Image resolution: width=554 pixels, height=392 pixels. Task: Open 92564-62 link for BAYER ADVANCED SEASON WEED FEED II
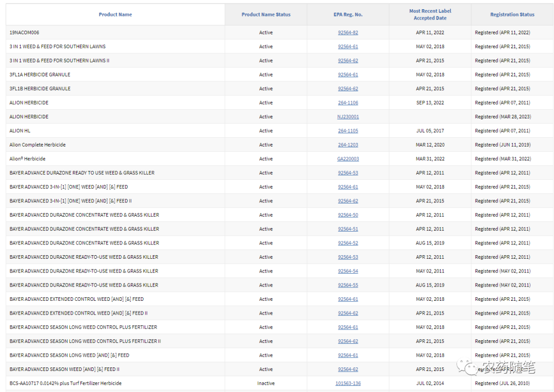pos(348,369)
